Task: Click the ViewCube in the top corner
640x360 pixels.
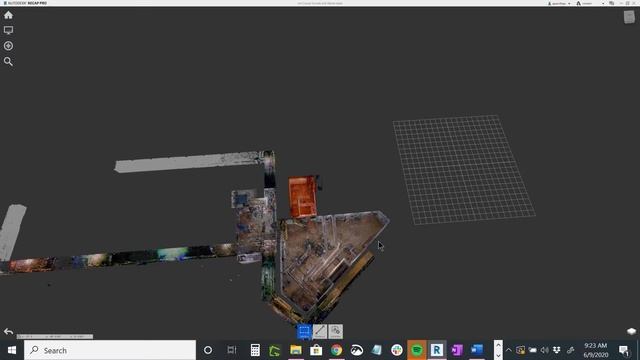Action: [x=629, y=17]
